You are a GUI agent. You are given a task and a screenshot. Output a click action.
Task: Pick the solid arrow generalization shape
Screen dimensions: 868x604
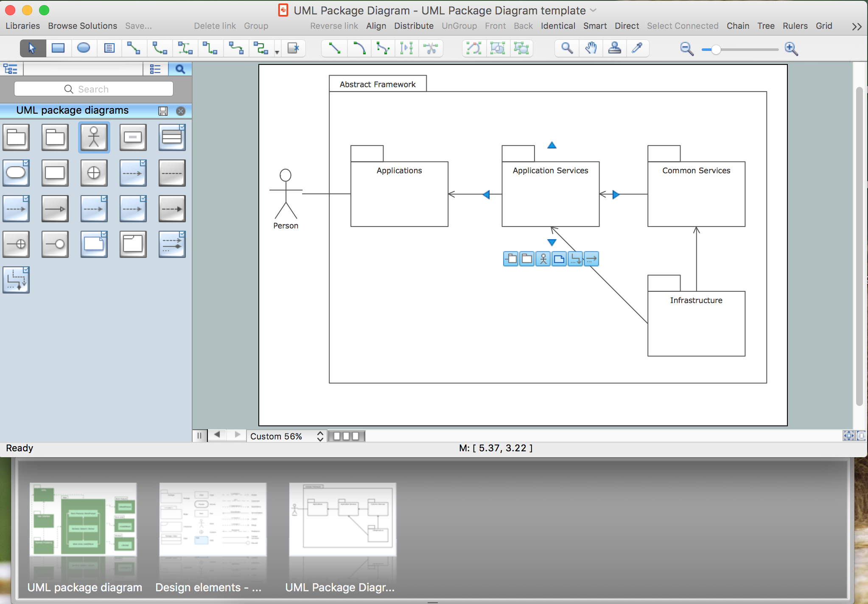click(55, 209)
